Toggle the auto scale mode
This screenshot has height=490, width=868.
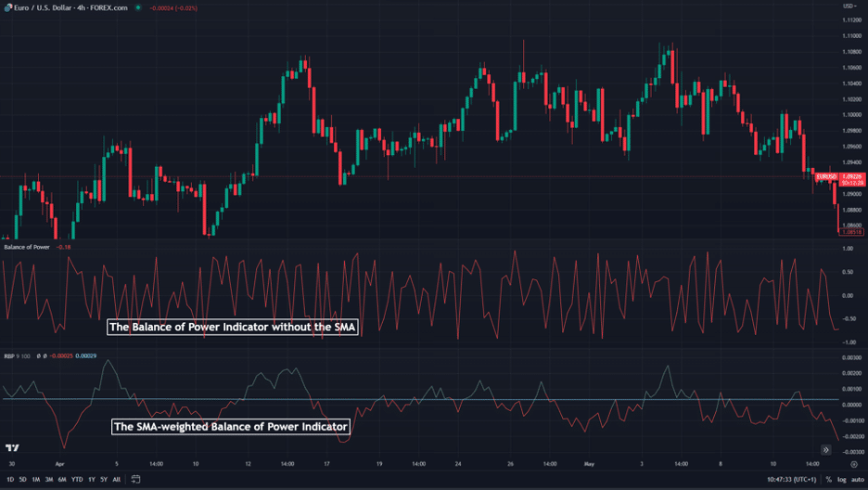tap(858, 480)
